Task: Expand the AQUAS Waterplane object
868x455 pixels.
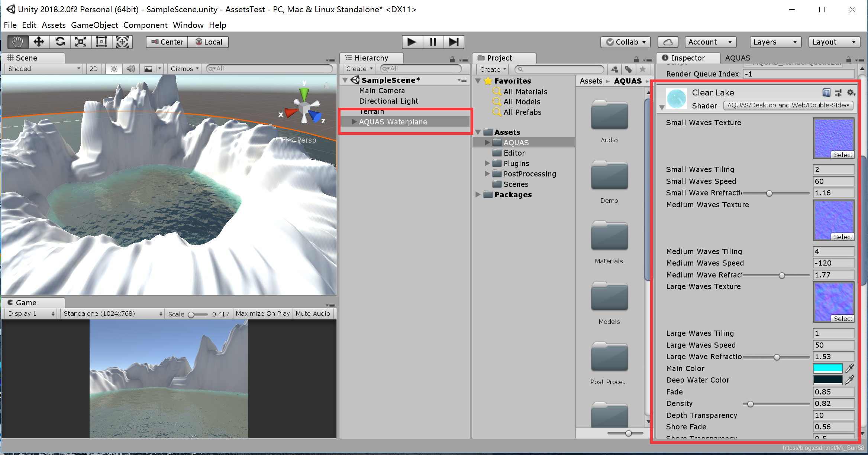Action: (354, 122)
